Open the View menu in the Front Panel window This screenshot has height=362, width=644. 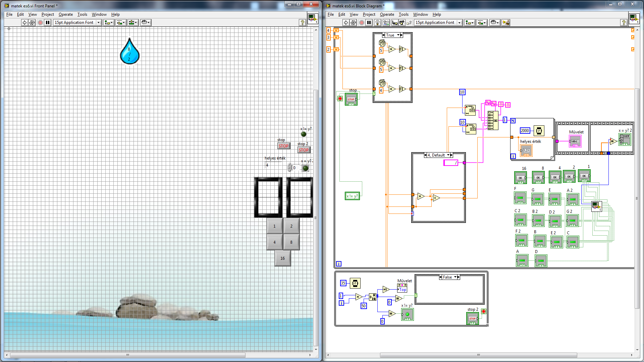(33, 14)
